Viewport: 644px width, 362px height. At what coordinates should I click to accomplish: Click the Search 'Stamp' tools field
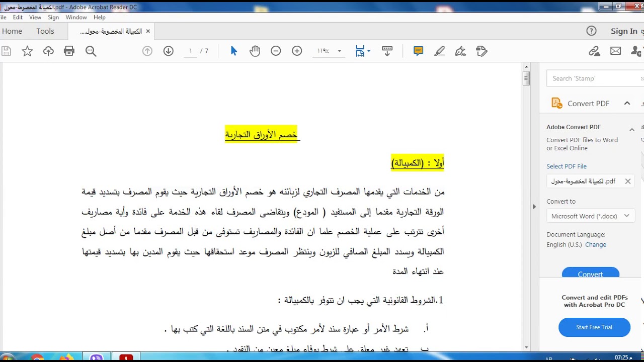point(595,78)
